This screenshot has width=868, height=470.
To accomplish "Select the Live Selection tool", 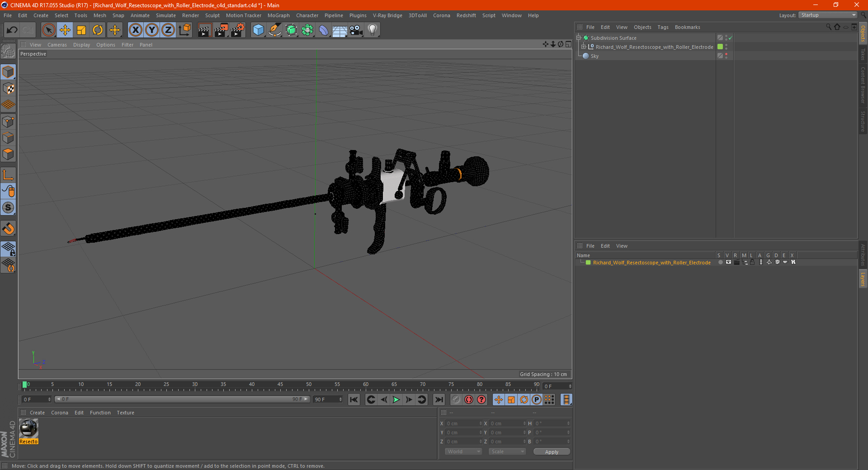I will [x=48, y=30].
